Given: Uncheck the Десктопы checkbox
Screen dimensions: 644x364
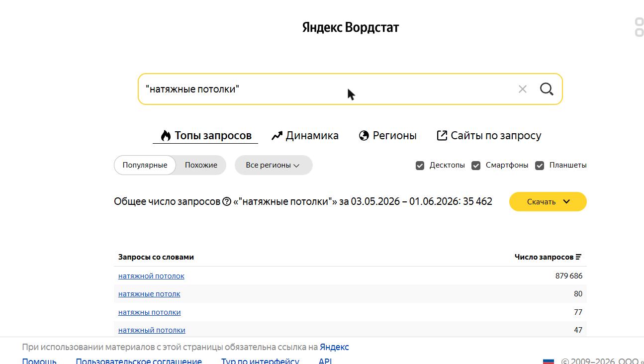Looking at the screenshot, I should [420, 165].
